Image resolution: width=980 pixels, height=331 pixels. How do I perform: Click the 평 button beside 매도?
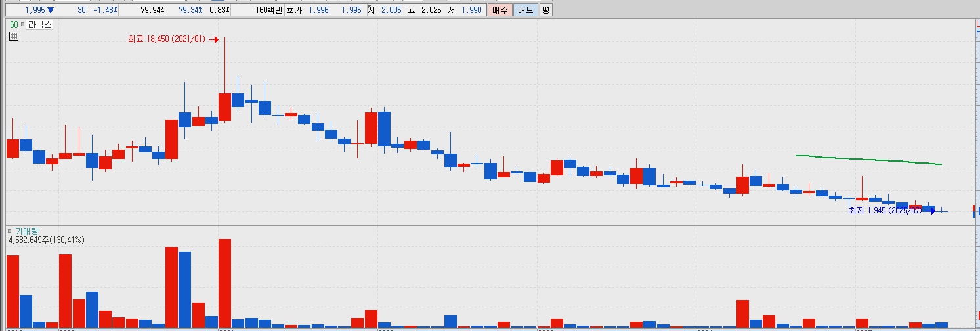[x=545, y=11]
